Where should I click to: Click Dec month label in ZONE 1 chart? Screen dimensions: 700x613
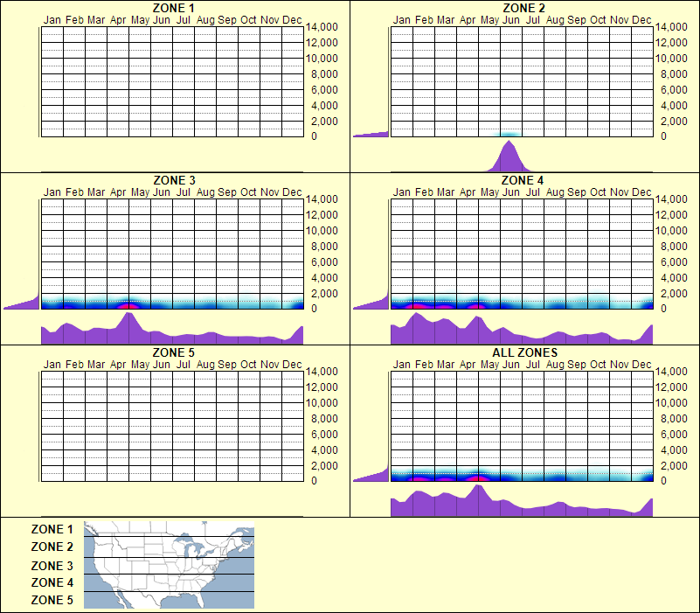click(x=292, y=20)
